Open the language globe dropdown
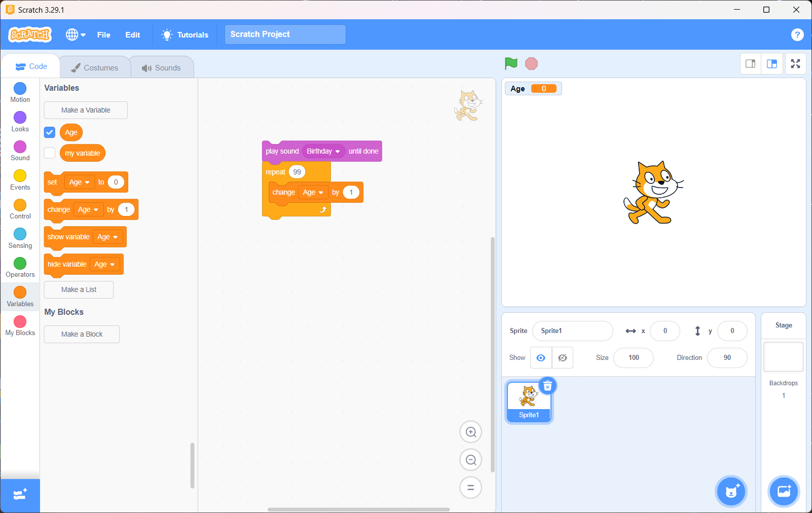The height and width of the screenshot is (513, 812). pyautogui.click(x=76, y=34)
